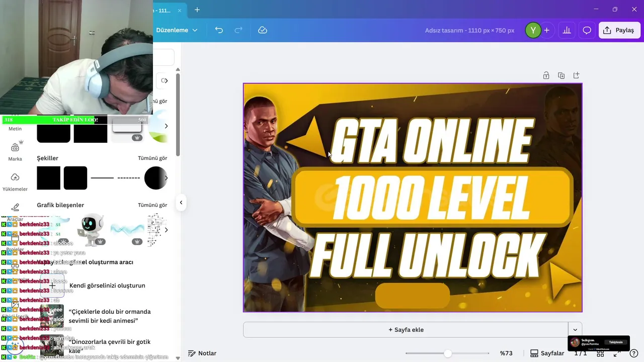The height and width of the screenshot is (362, 644).
Task: Open the Yüklemeler sidebar section
Action: (15, 182)
